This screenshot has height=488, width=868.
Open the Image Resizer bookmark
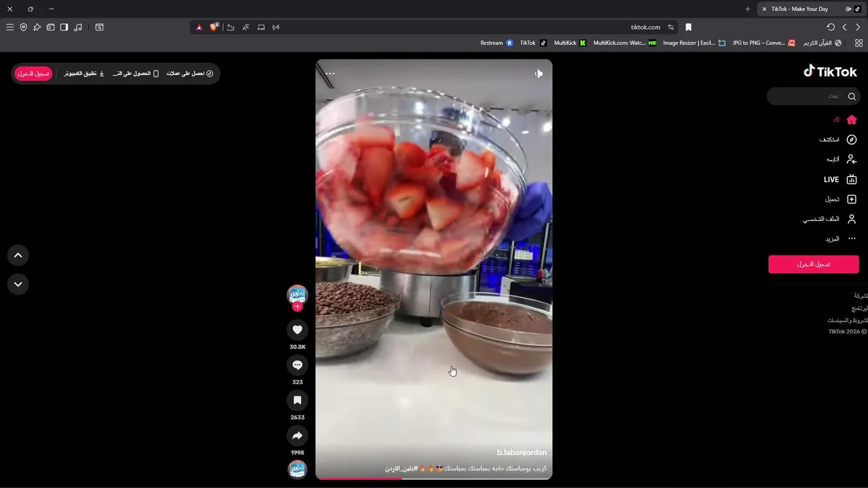tap(694, 43)
